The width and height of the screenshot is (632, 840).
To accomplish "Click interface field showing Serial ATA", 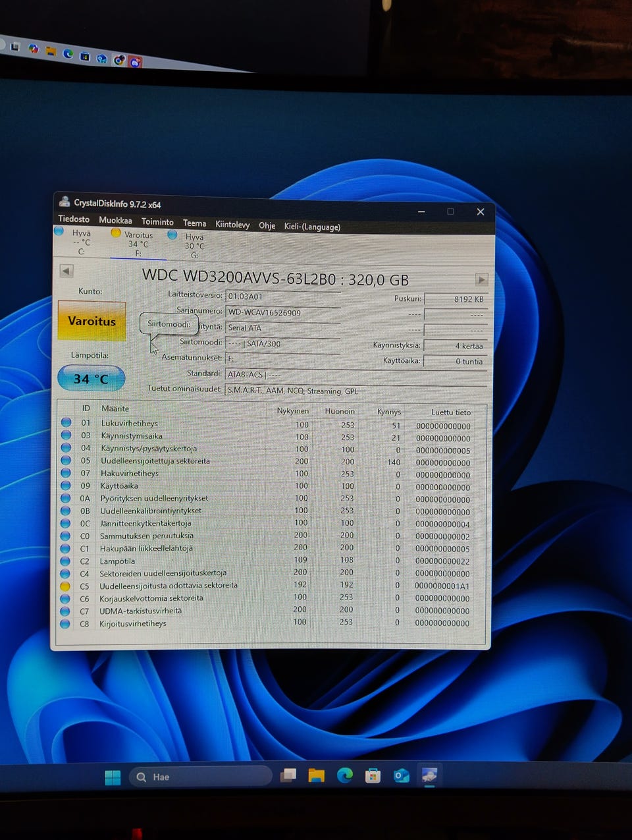I will [x=283, y=327].
